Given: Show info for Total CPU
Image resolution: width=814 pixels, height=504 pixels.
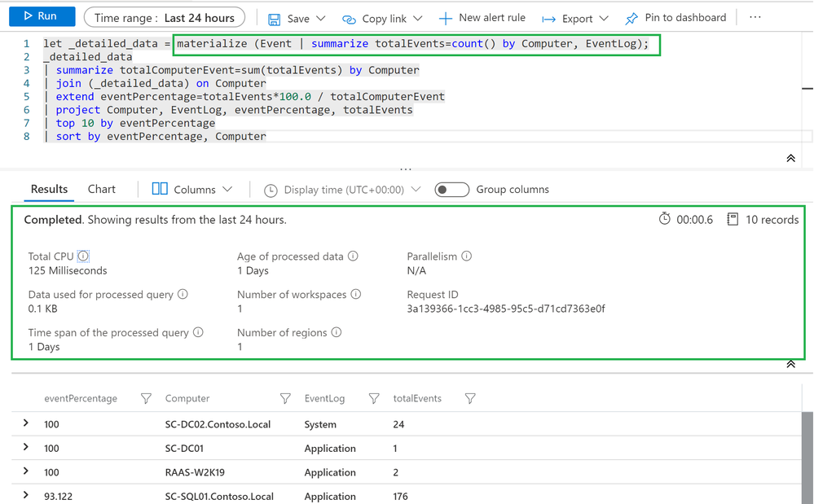Looking at the screenshot, I should (x=83, y=256).
